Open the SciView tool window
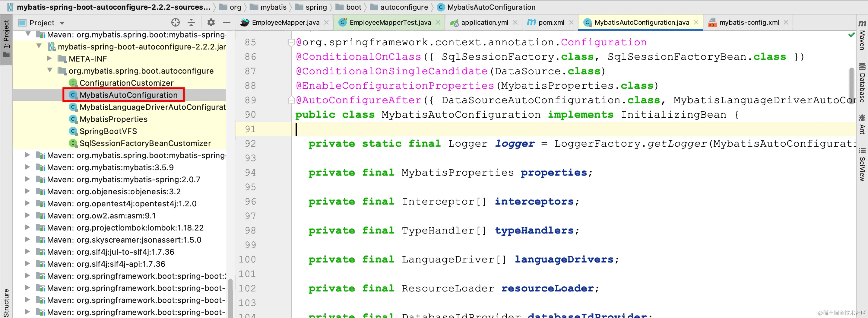Image resolution: width=868 pixels, height=318 pixels. point(862,164)
